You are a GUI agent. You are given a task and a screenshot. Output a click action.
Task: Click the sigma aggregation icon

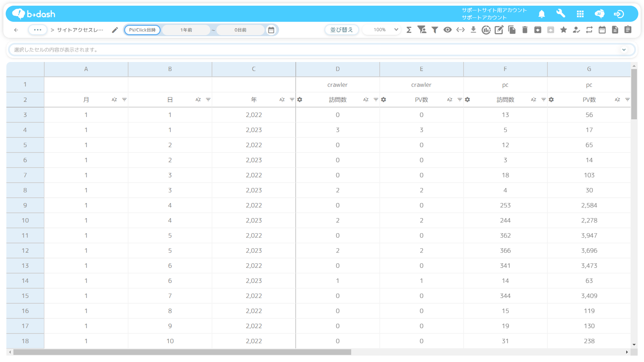point(409,30)
